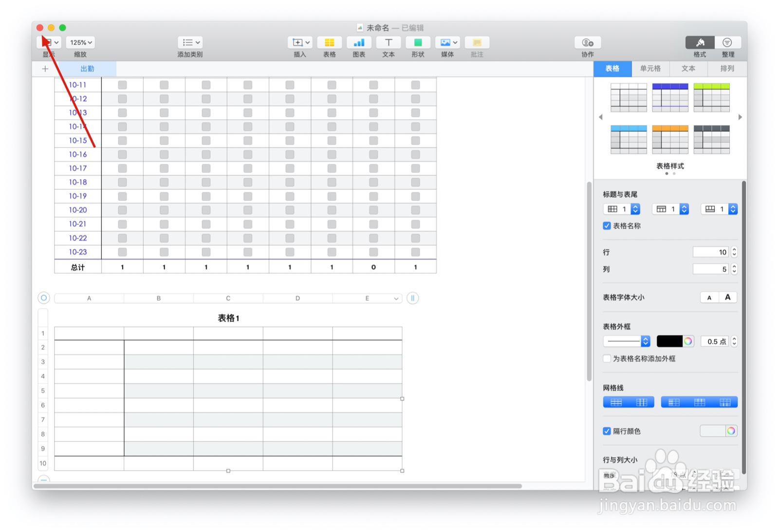
Task: Apply the blue header table style
Action: click(670, 97)
